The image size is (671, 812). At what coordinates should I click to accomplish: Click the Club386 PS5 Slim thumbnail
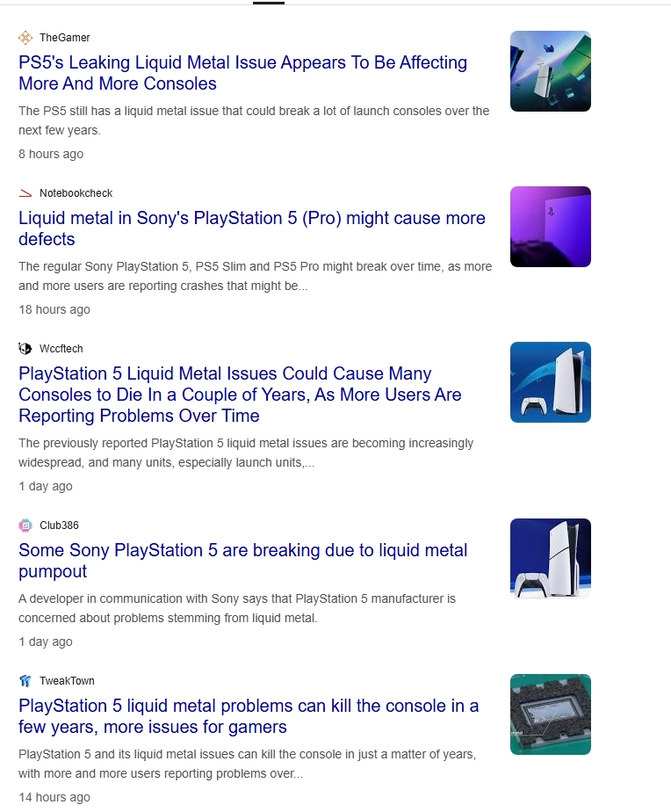tap(551, 559)
